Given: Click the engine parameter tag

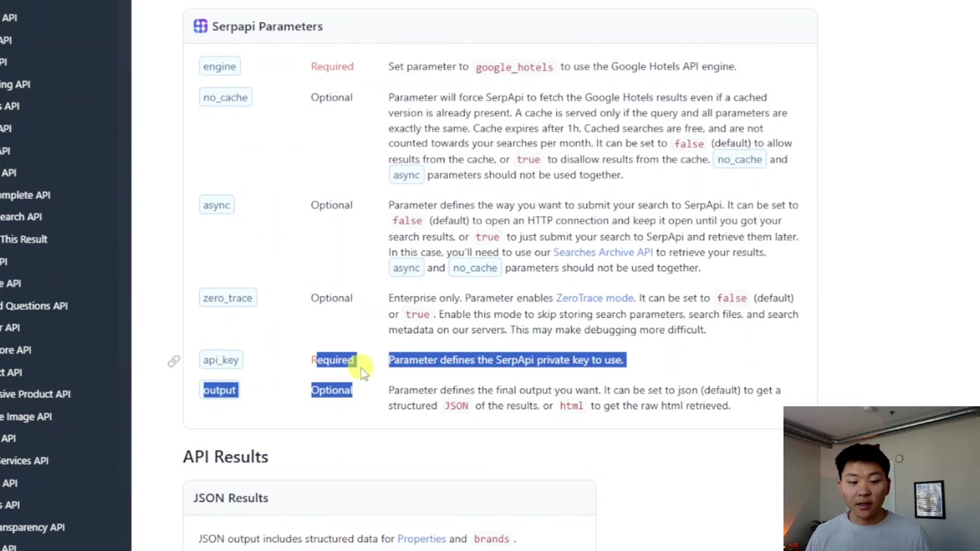Looking at the screenshot, I should pos(219,66).
